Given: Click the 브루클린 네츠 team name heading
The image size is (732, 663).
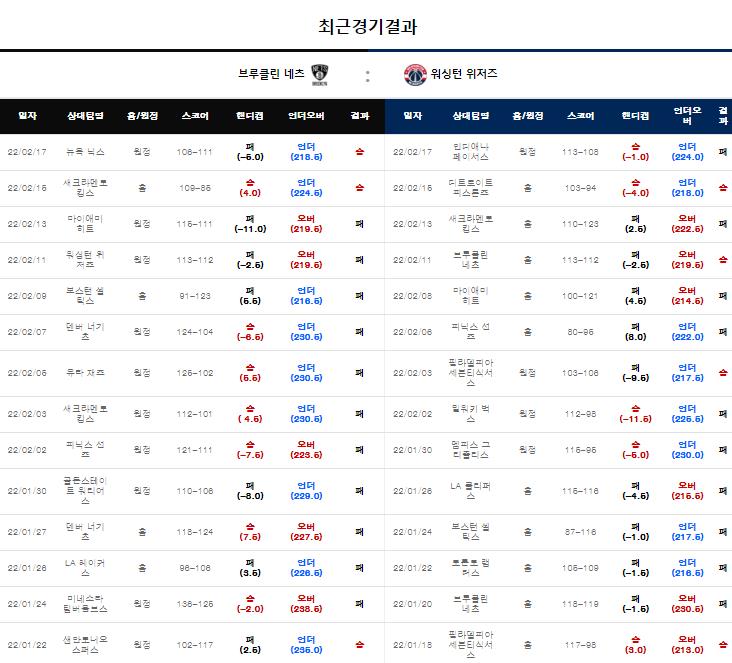Looking at the screenshot, I should [271, 73].
